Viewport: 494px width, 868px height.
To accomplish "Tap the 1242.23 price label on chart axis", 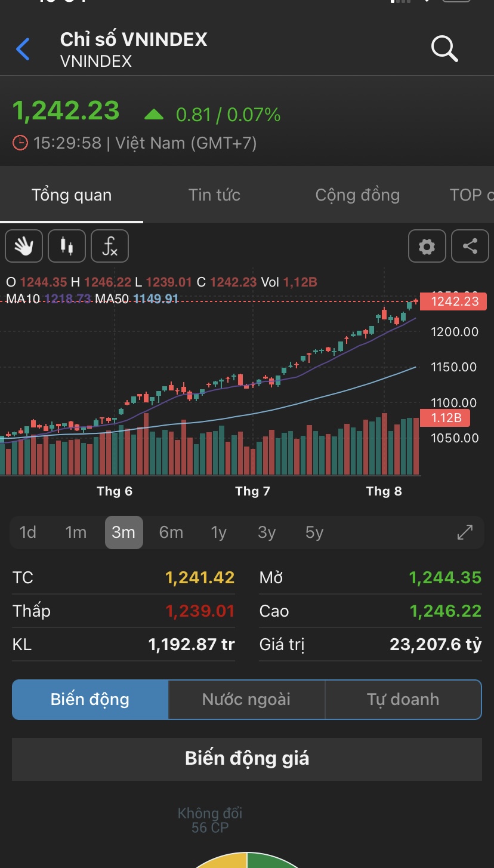I will pyautogui.click(x=455, y=301).
